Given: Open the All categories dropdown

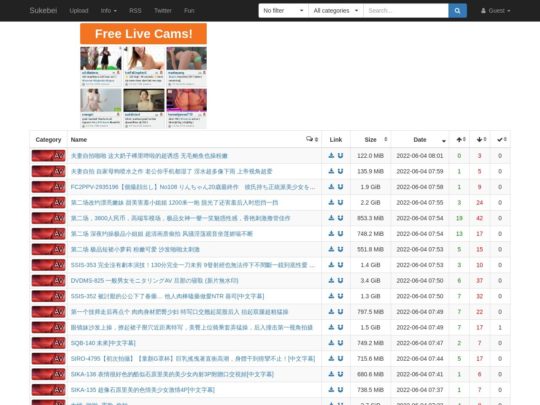Looking at the screenshot, I should coord(336,11).
